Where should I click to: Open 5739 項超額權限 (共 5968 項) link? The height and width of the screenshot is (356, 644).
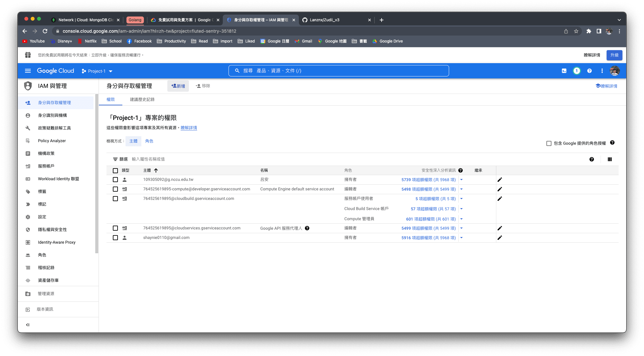pos(428,180)
